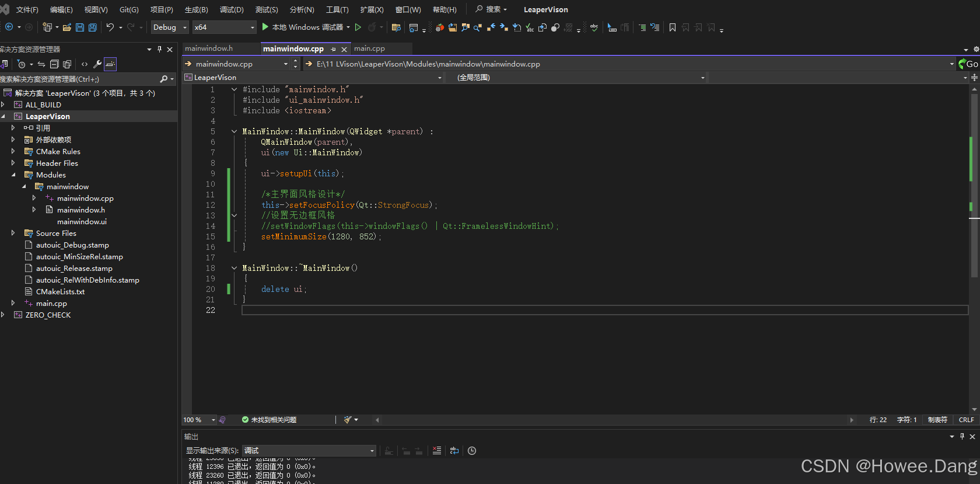Screen dimensions: 980x484
Task: Collapse the destructor block at line 18
Action: [x=235, y=268]
